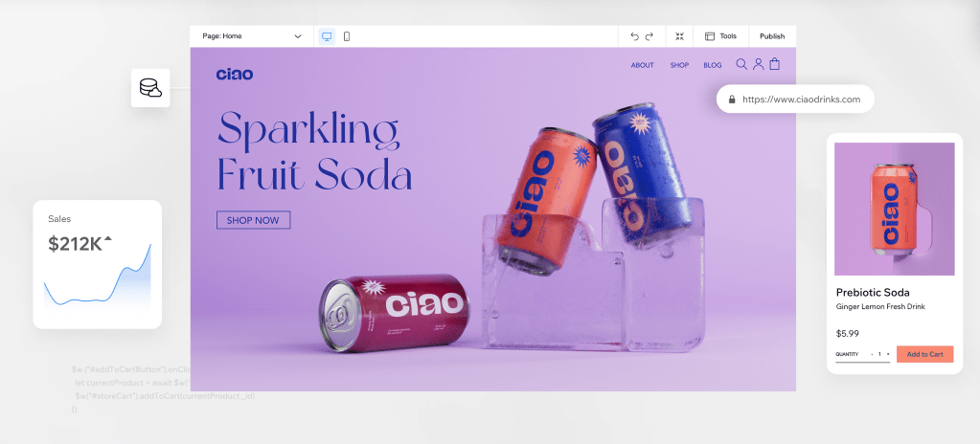This screenshot has height=444, width=980.
Task: Click Add to Cart button
Action: coord(924,354)
